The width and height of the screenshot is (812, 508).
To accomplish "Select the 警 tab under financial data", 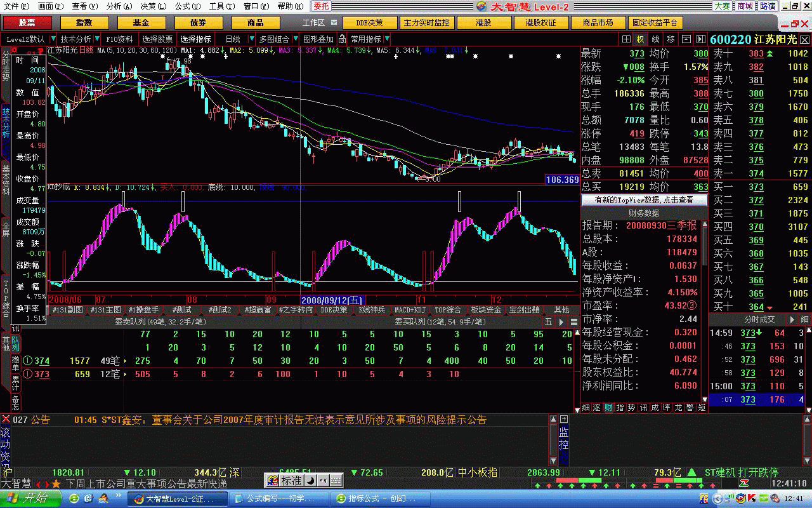I will coord(690,408).
